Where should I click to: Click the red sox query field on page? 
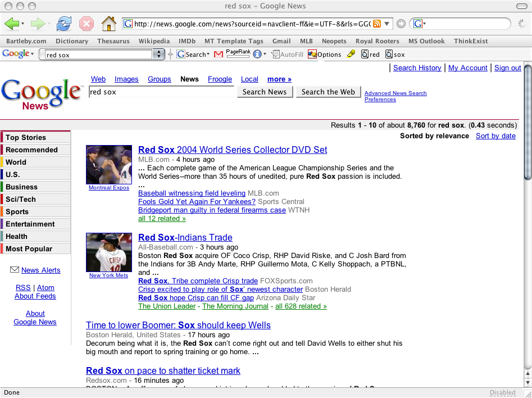click(161, 92)
